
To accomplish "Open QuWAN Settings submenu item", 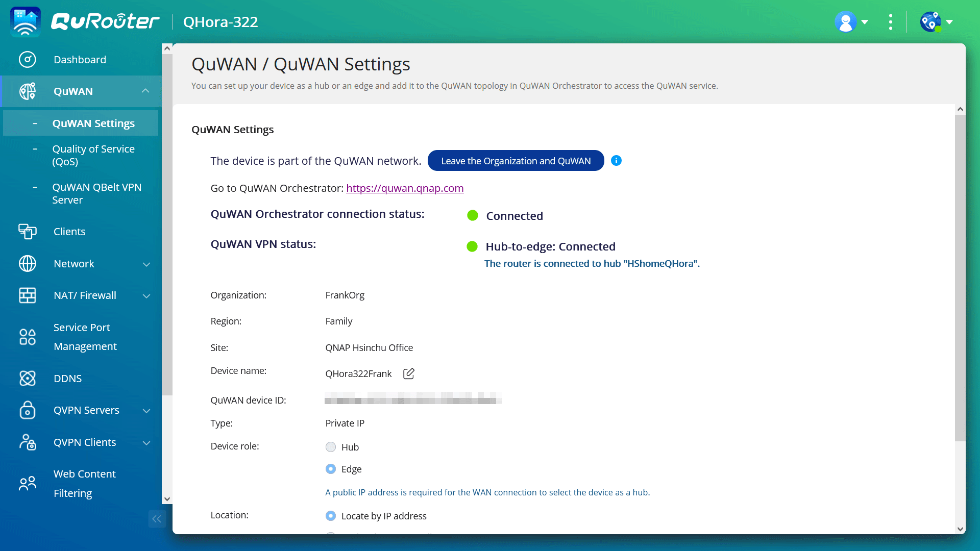I will [81, 123].
